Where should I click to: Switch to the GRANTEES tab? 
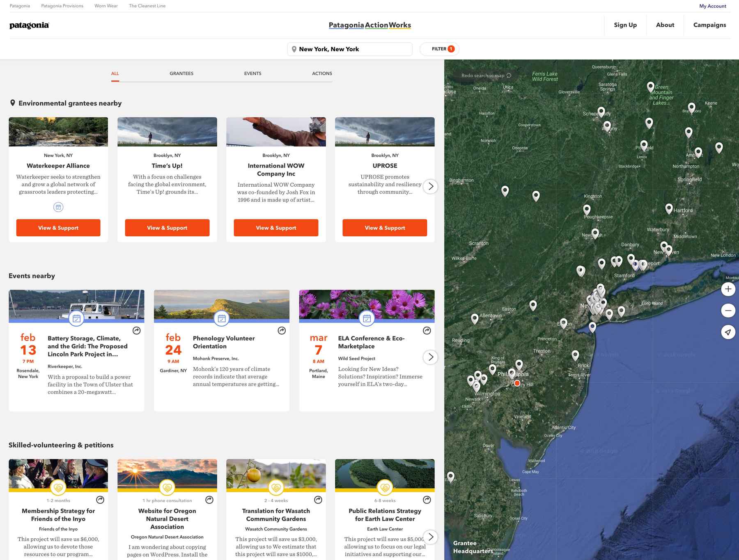[181, 73]
